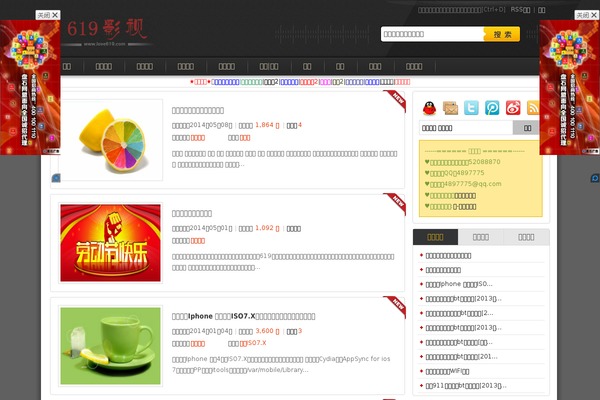Click the Ctrl+D bookmark link
This screenshot has width=600, height=400.
tap(461, 10)
